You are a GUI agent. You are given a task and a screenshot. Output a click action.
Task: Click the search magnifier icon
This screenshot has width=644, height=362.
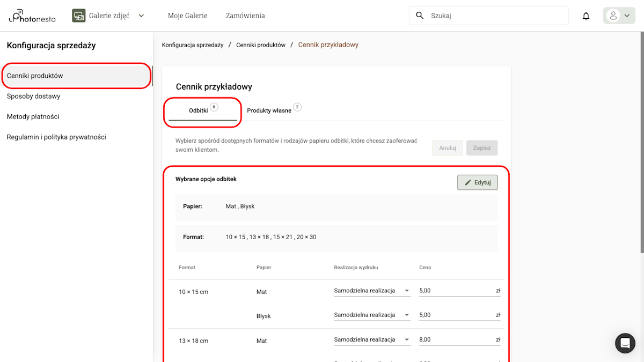tap(420, 16)
